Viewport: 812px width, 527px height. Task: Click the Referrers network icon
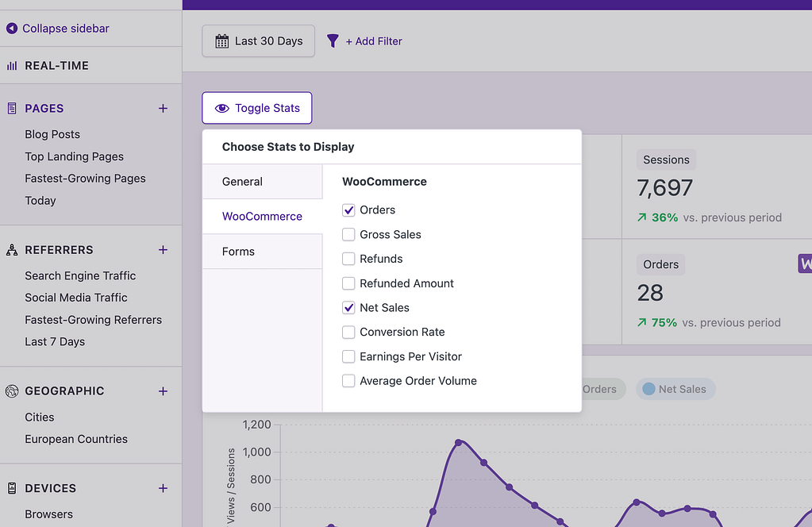point(11,249)
